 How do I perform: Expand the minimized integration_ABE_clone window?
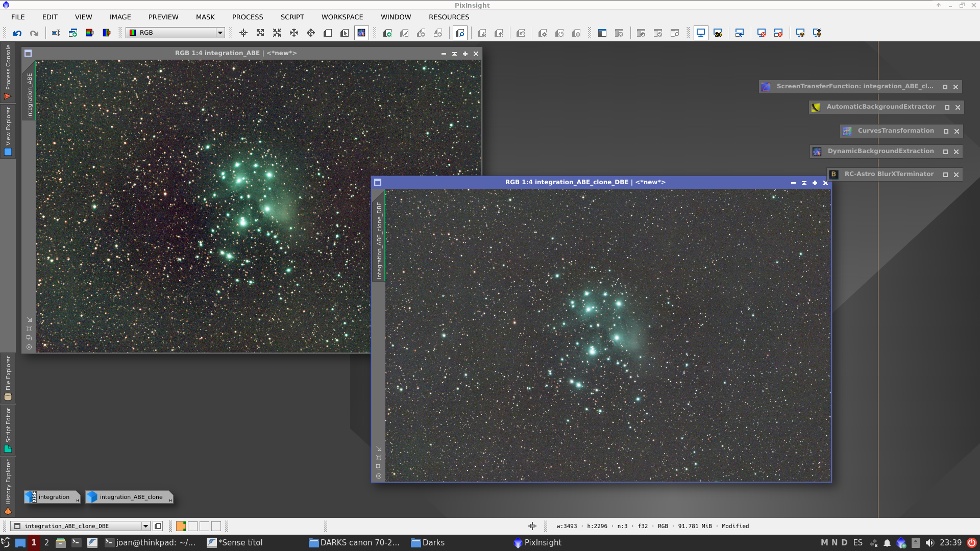(x=131, y=497)
